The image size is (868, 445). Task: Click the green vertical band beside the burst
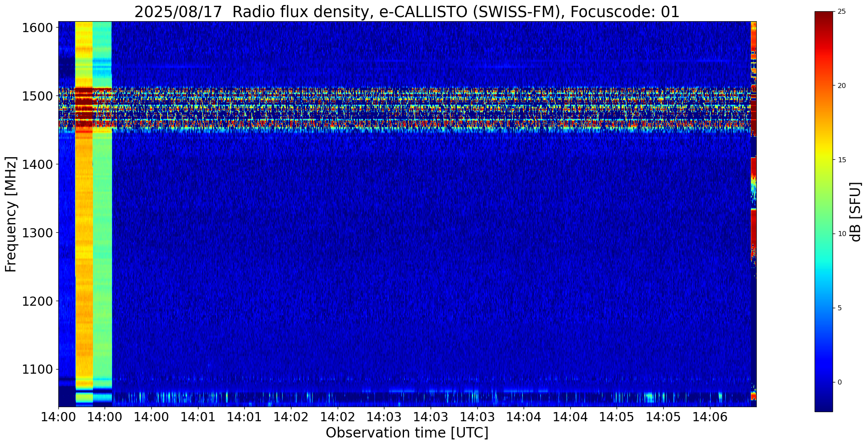tap(102, 214)
